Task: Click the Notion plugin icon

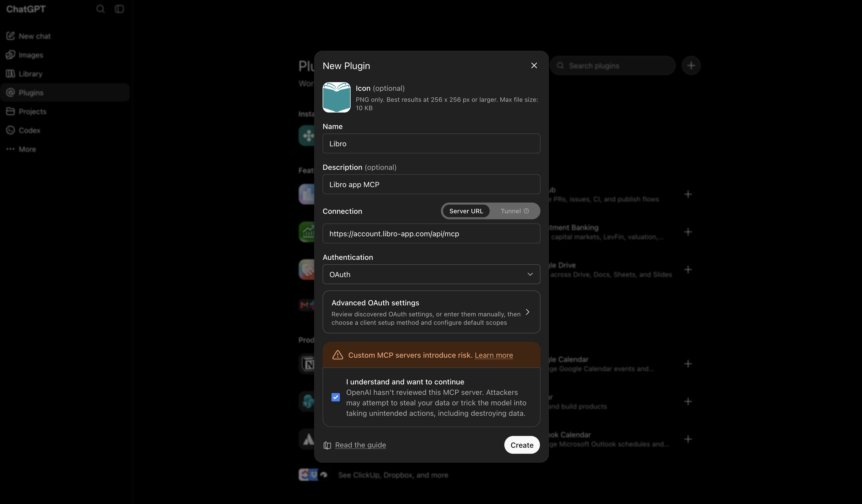Action: tap(307, 364)
